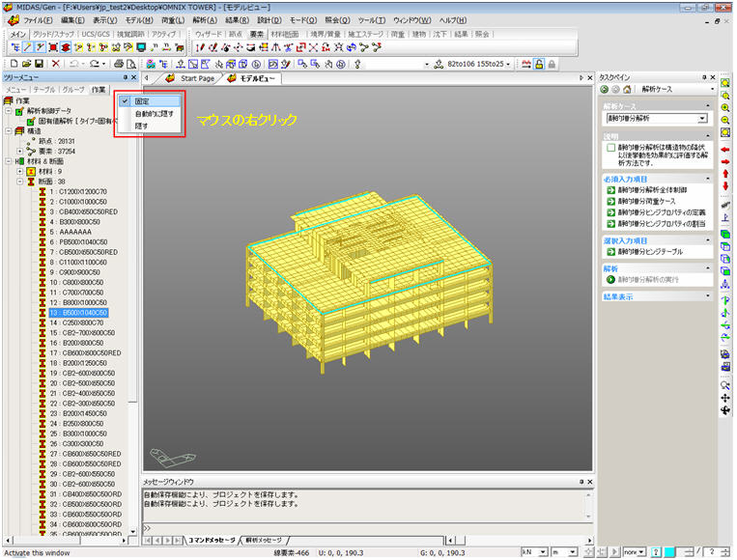This screenshot has width=737, height=560.
Task: Expand the 材料 : 9 tree node
Action: pos(19,171)
